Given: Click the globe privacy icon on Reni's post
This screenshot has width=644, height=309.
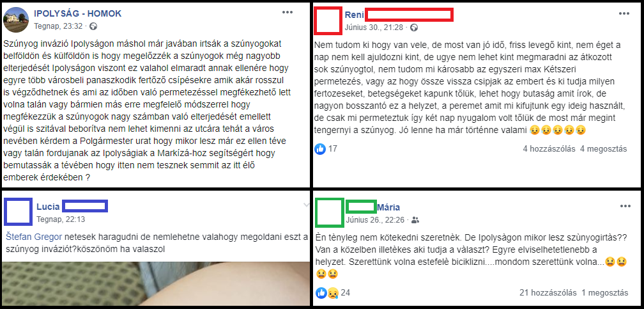Looking at the screenshot, I should coord(415,28).
